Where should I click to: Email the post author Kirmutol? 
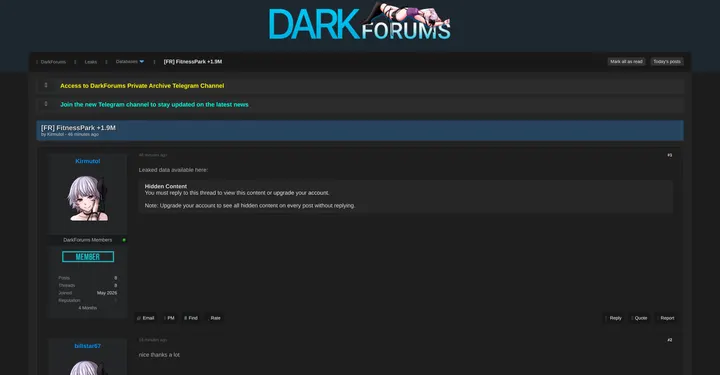146,318
